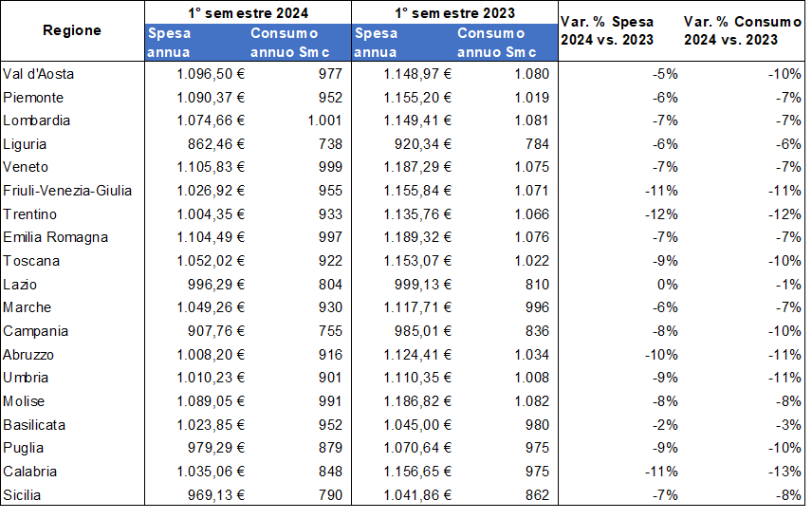Select the 1° semestre 2023 header cell
Viewport: 812px width, 519px height.
[x=453, y=12]
